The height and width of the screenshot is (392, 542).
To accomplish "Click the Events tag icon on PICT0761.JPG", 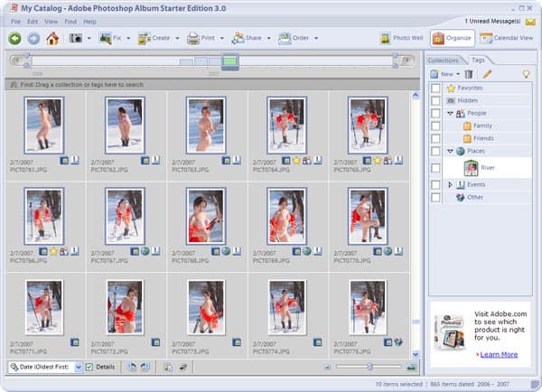I will (x=75, y=161).
